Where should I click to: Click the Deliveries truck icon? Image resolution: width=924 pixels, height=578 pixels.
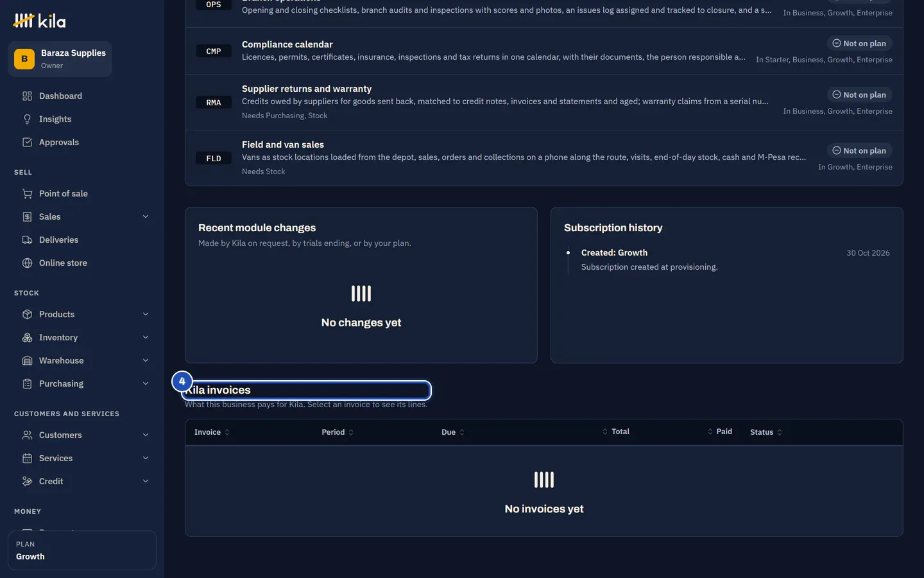pyautogui.click(x=27, y=240)
